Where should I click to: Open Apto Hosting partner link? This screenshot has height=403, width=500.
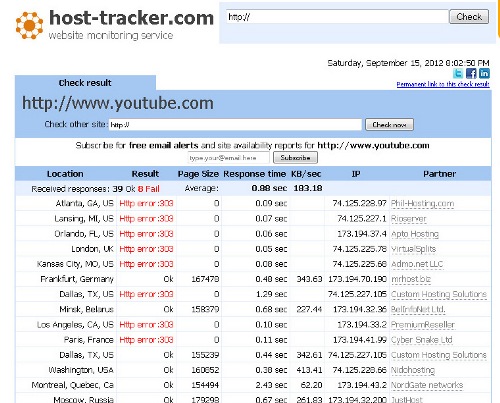[x=415, y=234]
